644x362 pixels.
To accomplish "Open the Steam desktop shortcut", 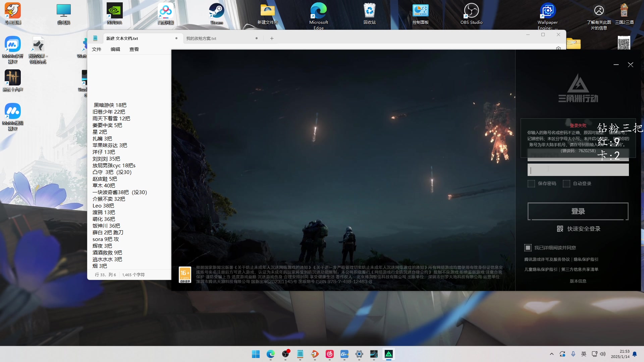I will 217,13.
